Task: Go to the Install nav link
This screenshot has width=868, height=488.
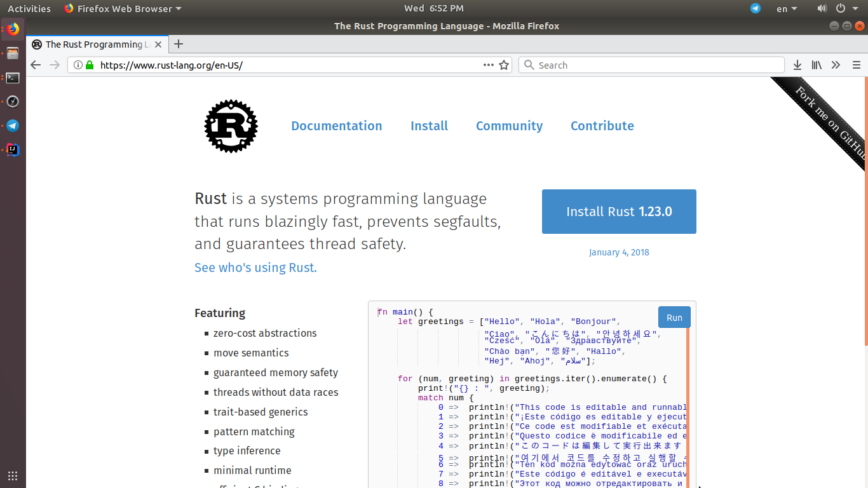Action: point(429,126)
